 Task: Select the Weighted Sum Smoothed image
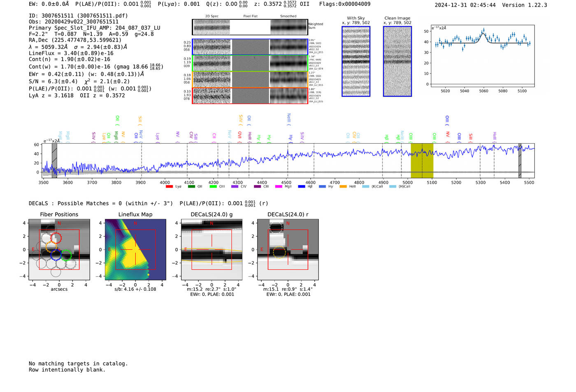(289, 27)
